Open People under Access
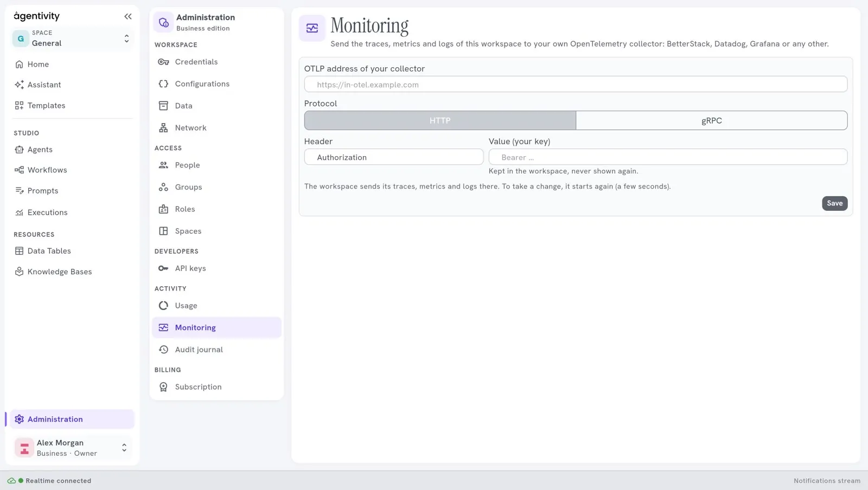The height and width of the screenshot is (490, 868). coord(216,165)
